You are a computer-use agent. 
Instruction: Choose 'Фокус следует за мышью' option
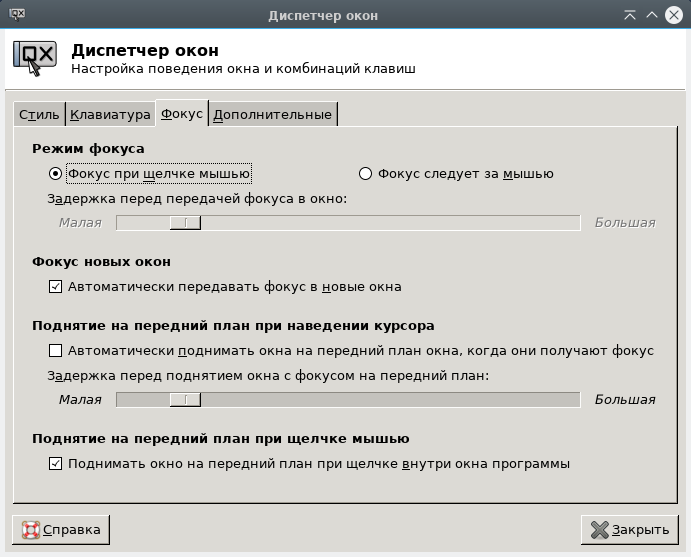point(365,173)
